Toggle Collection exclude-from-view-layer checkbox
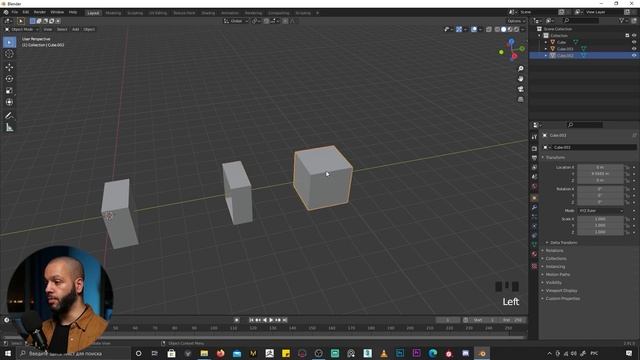 627,36
